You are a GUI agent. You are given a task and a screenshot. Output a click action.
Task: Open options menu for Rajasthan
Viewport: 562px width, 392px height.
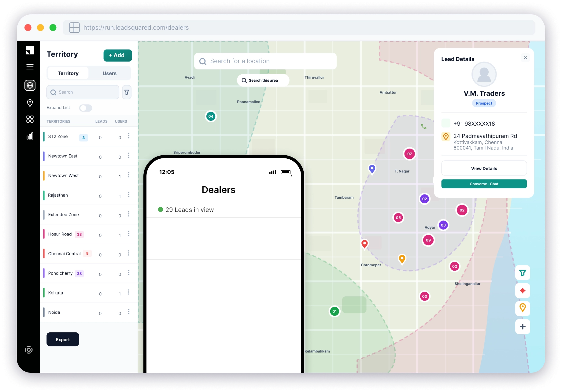coord(129,194)
